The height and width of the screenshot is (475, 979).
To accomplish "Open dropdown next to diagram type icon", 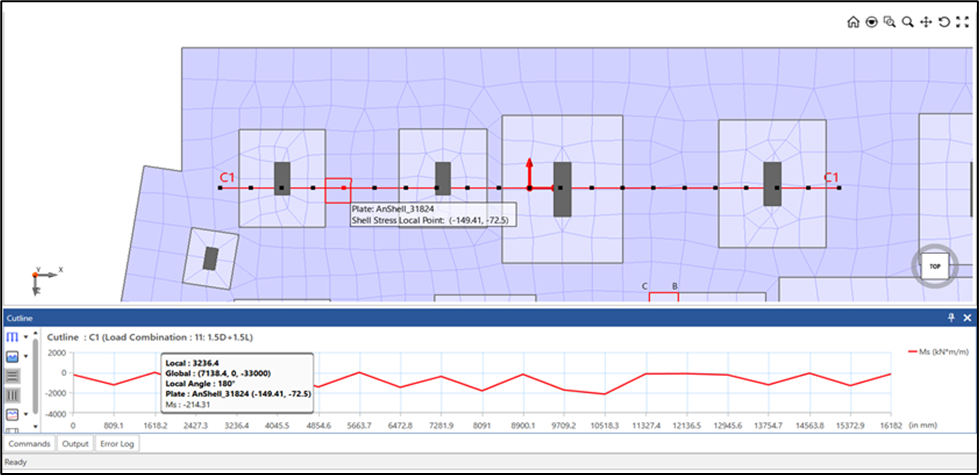I will pos(26,337).
